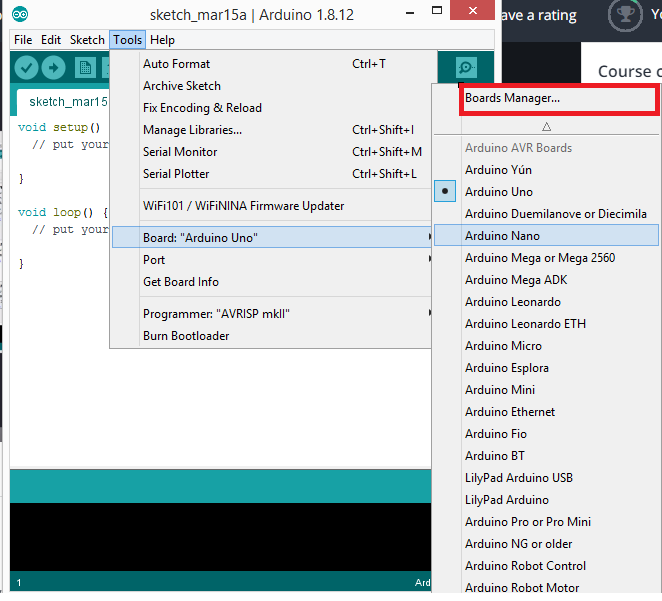662x601 pixels.
Task: Open the Serial Monitor magnifier icon
Action: (466, 68)
